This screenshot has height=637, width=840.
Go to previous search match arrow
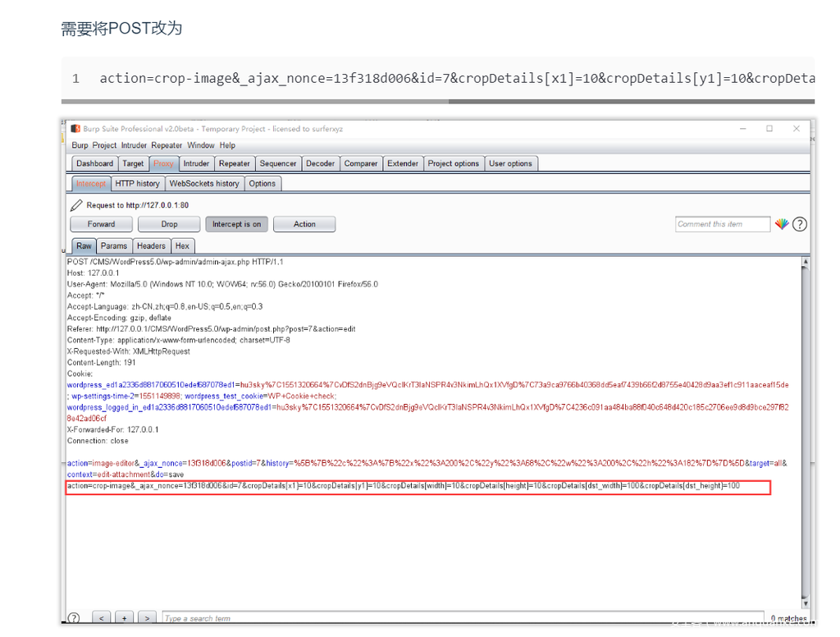101,618
